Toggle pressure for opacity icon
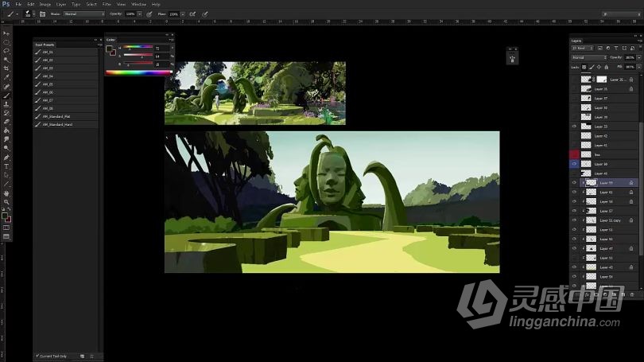This screenshot has width=644, height=362. click(x=149, y=14)
